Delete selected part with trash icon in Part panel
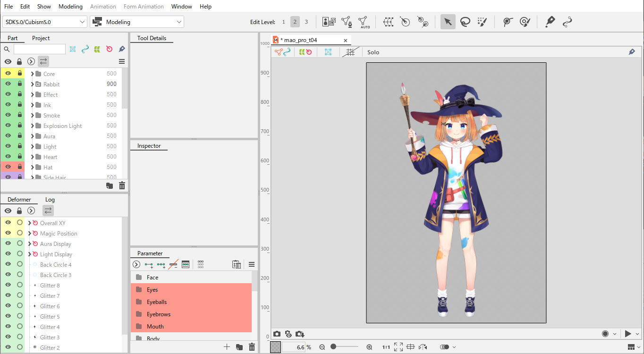Screen dimensions: 644x354 122,186
